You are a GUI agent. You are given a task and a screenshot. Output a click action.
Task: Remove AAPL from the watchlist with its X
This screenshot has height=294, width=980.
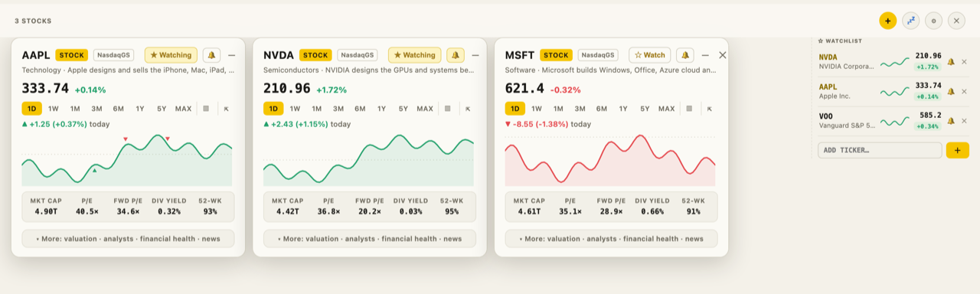tap(964, 91)
